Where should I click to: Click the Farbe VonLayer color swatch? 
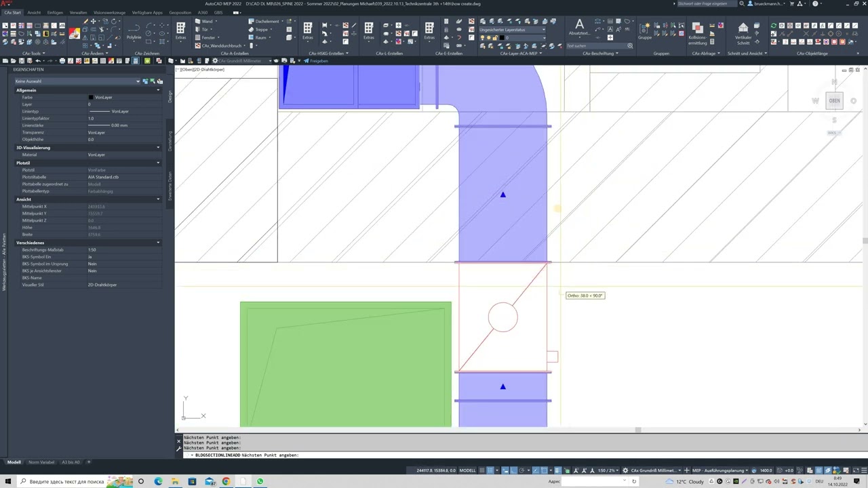[x=91, y=98]
